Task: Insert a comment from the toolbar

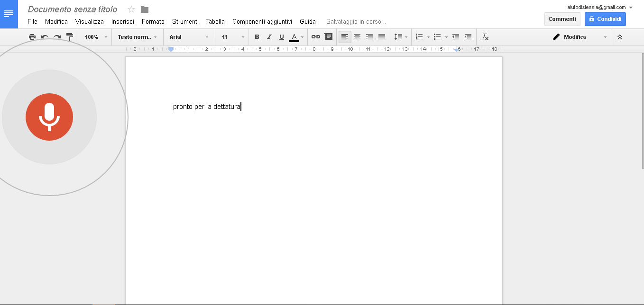Action: [328, 37]
